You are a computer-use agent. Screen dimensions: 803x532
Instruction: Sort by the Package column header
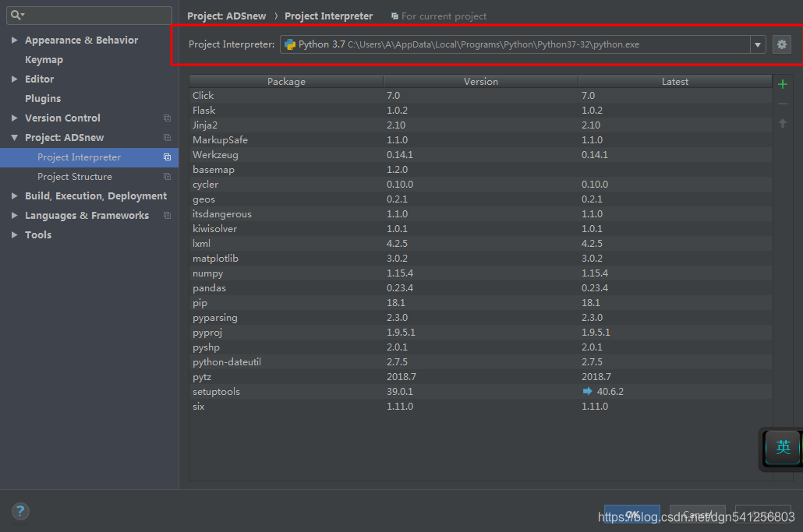coord(286,81)
